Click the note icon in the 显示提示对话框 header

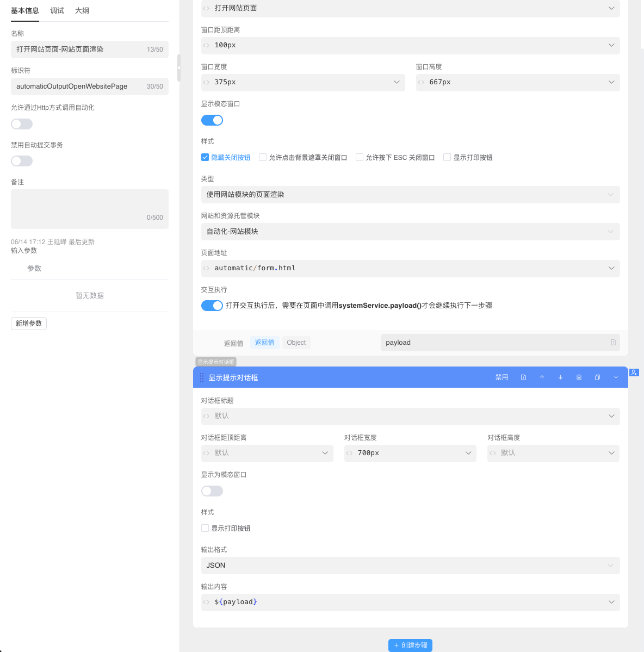tap(523, 377)
